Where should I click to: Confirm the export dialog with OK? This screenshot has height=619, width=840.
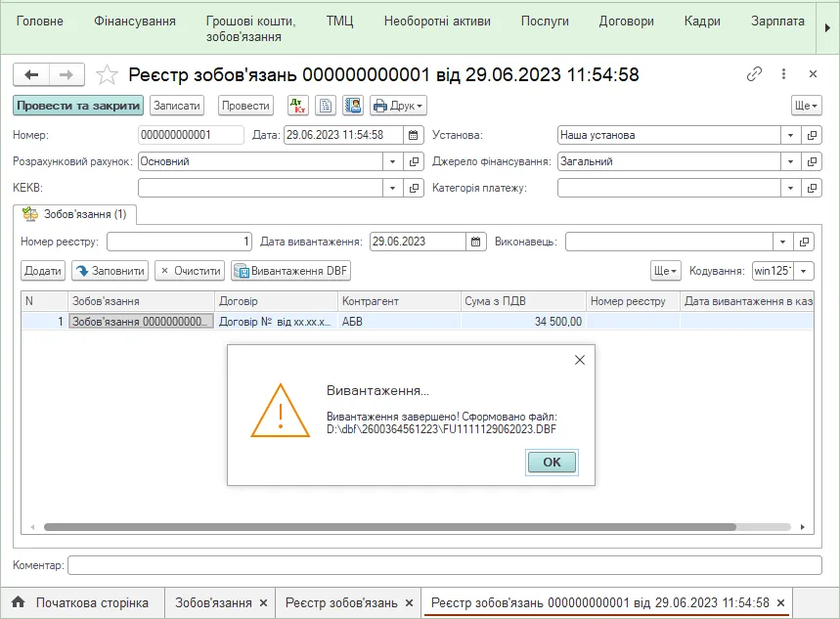(x=552, y=462)
